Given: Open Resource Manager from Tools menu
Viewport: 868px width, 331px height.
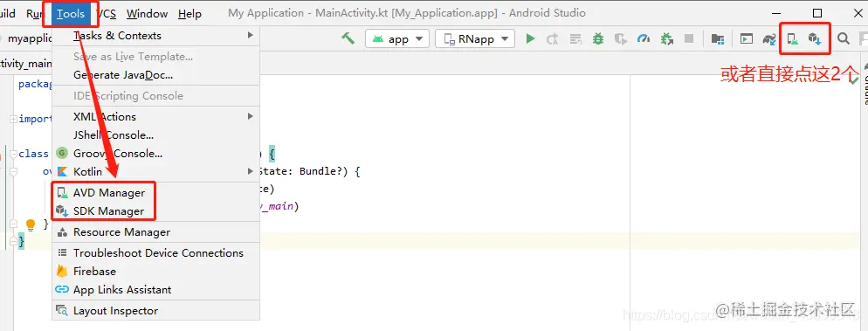Looking at the screenshot, I should click(156, 232).
